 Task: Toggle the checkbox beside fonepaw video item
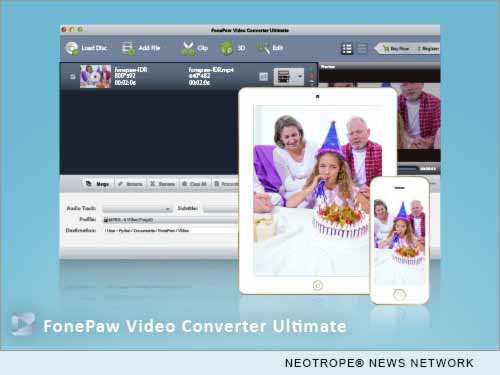[x=73, y=77]
